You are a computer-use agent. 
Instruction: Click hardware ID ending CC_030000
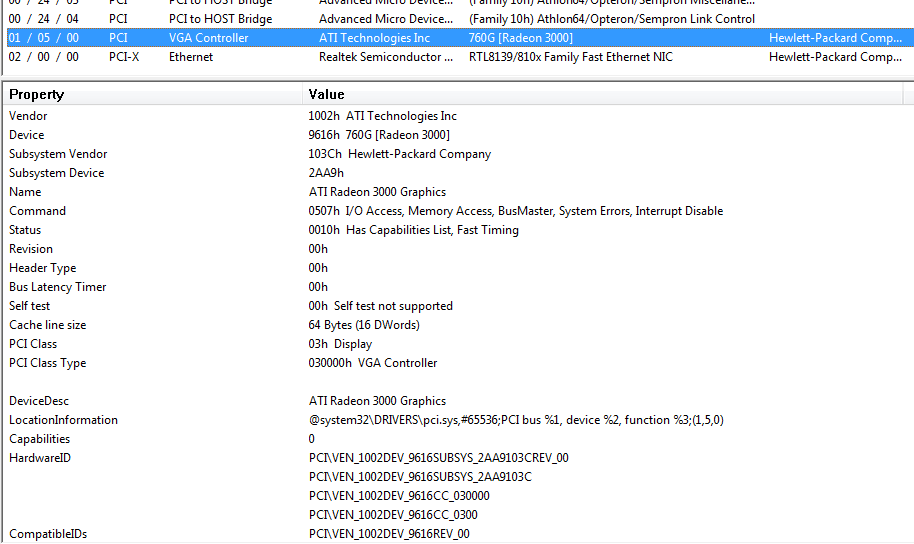tap(399, 496)
